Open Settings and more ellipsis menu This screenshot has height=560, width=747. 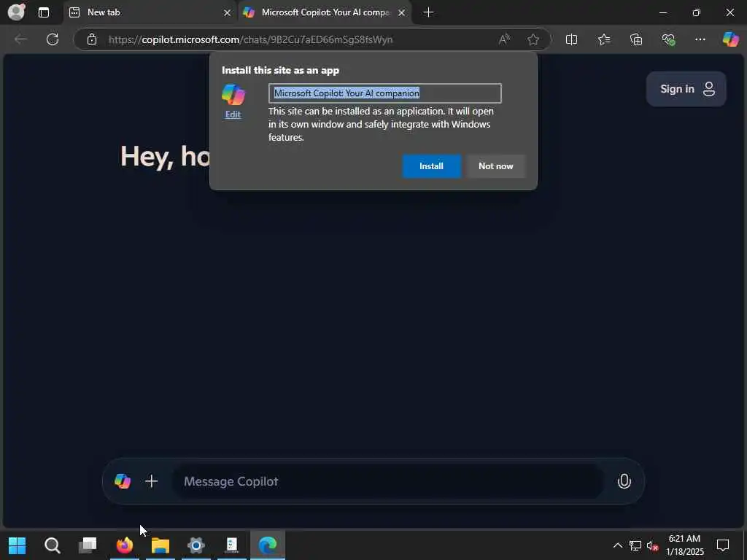(x=700, y=39)
